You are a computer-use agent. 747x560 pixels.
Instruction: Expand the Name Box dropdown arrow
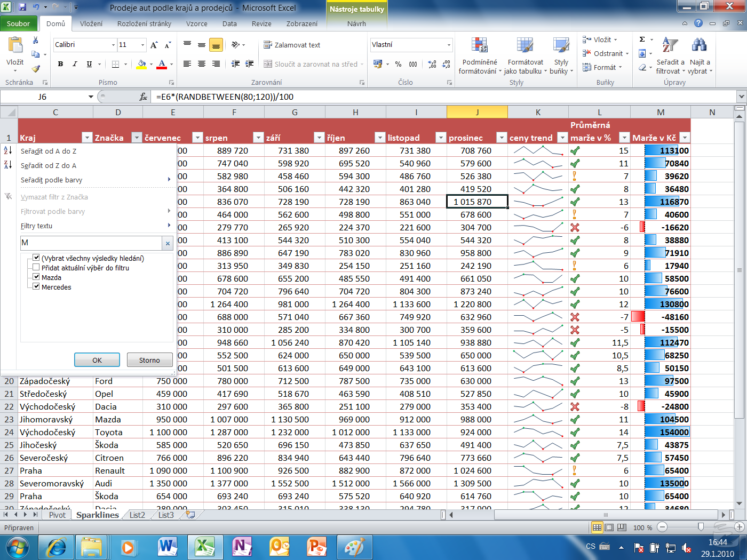[x=91, y=97]
